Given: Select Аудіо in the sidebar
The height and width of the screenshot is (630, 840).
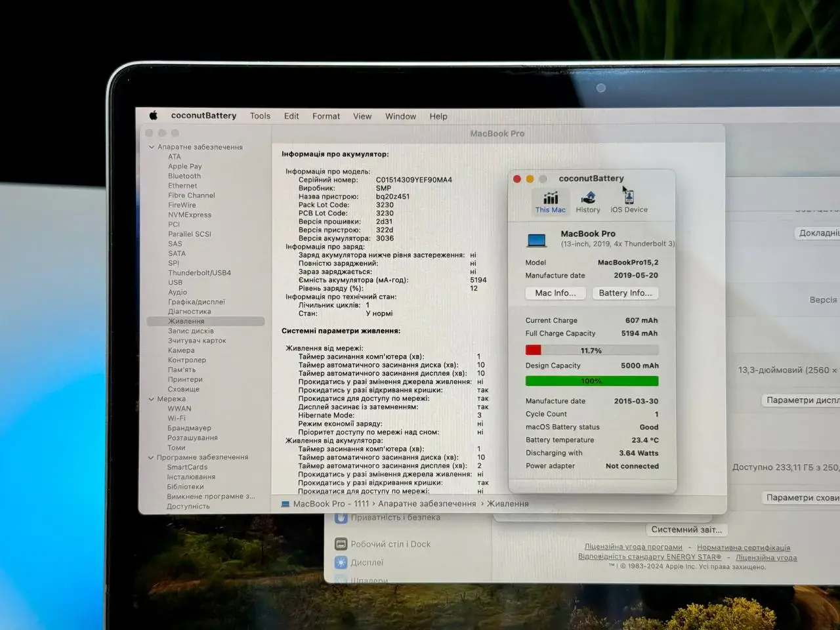Looking at the screenshot, I should [x=178, y=292].
